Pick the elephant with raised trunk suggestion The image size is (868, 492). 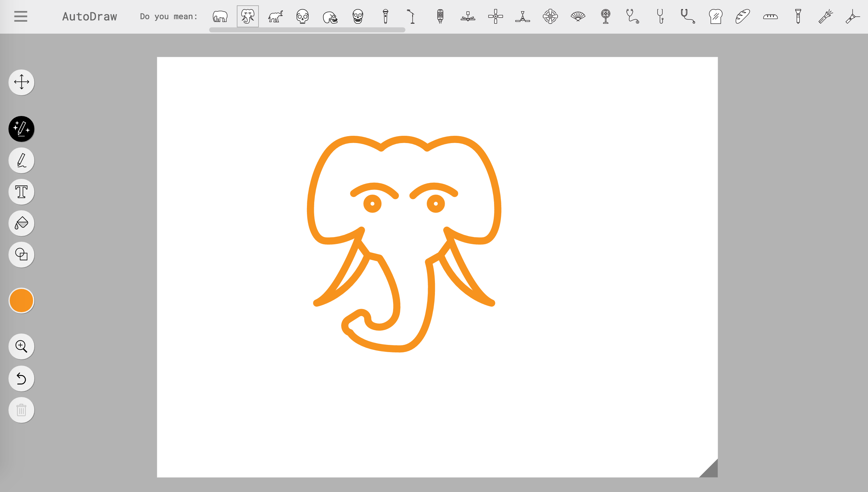pos(275,16)
